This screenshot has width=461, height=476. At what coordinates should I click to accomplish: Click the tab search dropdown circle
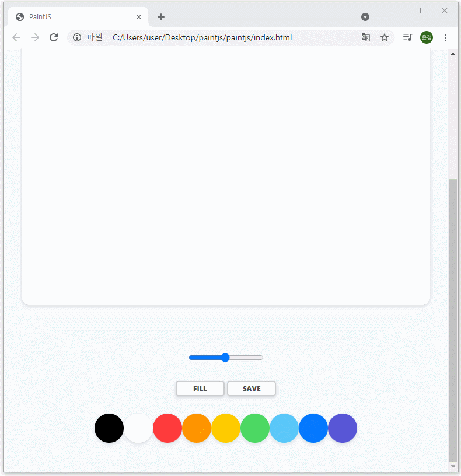(x=365, y=17)
